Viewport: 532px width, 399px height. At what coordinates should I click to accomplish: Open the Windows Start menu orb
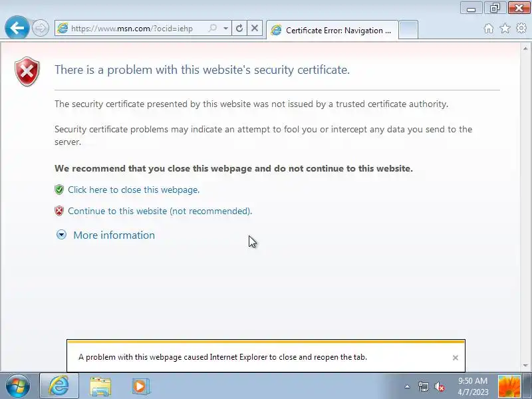[18, 386]
